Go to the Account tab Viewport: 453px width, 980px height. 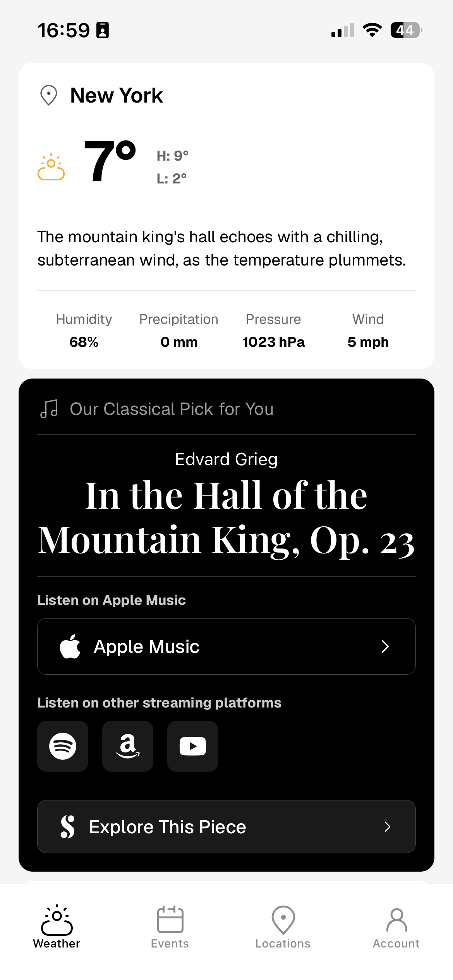point(396,926)
